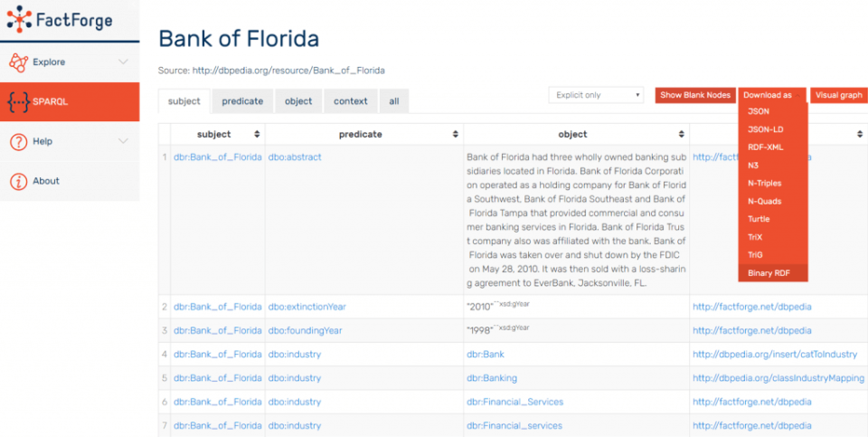868x437 pixels.
Task: Switch to the object tab
Action: [298, 101]
